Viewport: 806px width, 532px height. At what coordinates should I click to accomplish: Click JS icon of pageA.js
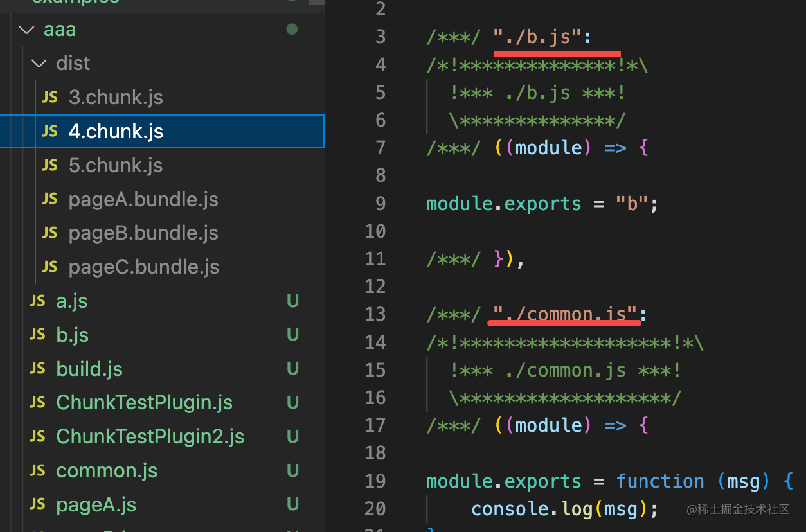point(37,504)
